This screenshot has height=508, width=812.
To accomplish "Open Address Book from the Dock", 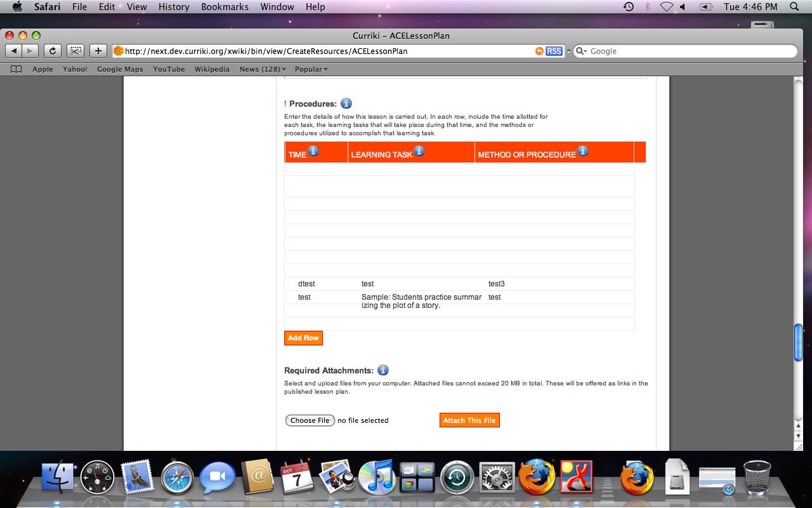I will (x=258, y=478).
